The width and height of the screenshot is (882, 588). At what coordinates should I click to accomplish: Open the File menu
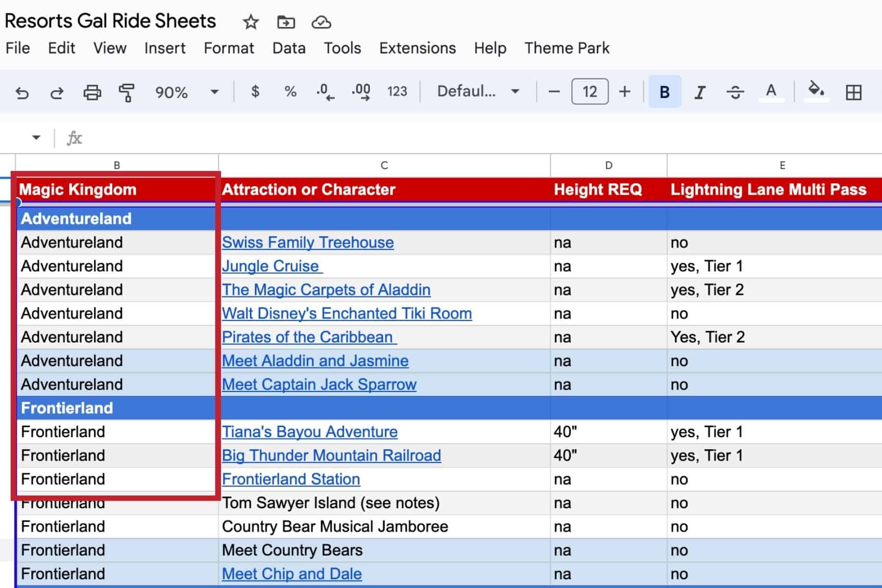[x=18, y=48]
